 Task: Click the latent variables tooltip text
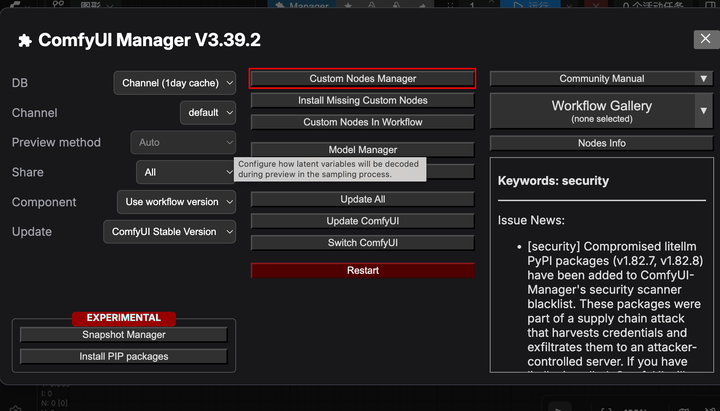pyautogui.click(x=330, y=169)
